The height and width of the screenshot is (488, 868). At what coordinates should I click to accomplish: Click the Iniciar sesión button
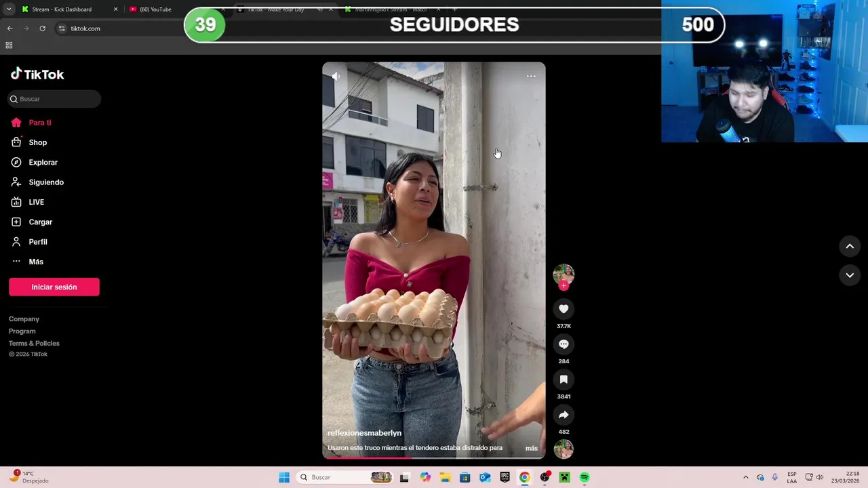click(54, 287)
